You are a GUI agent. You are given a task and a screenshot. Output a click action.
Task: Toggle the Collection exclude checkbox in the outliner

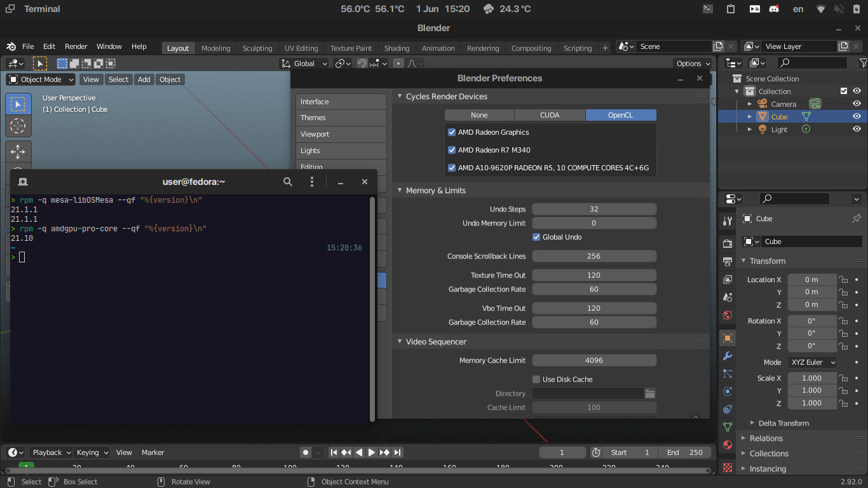pyautogui.click(x=844, y=91)
